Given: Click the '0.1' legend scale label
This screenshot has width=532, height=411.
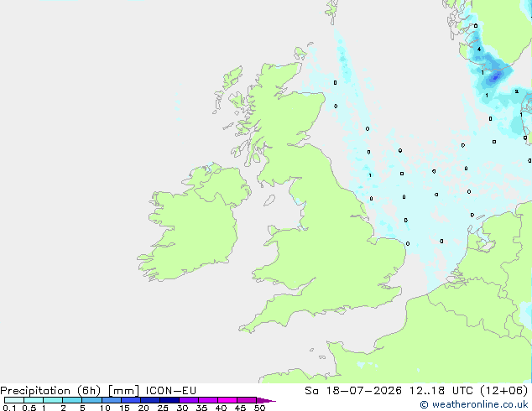Looking at the screenshot, I should [x=9, y=408].
